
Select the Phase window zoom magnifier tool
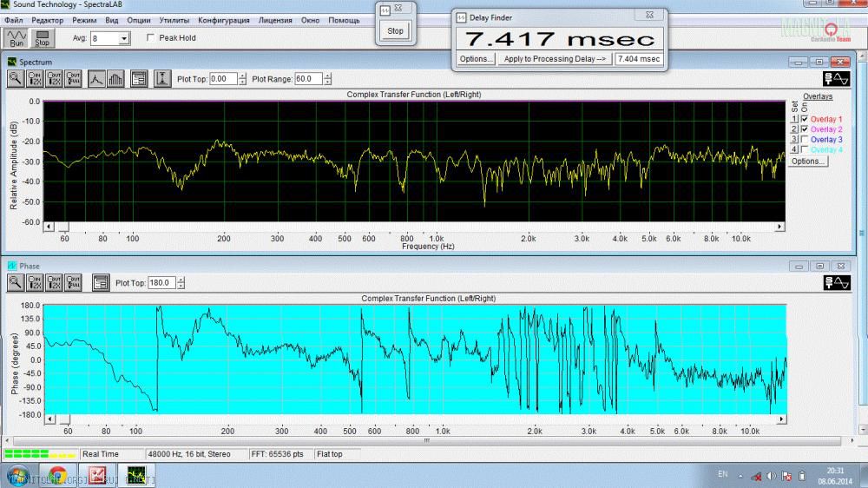(16, 282)
